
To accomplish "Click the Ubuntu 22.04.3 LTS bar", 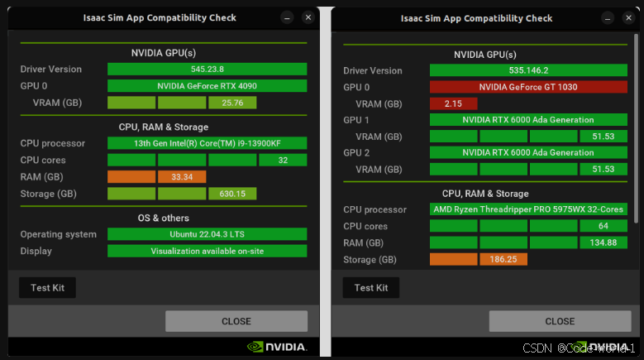I will (207, 234).
